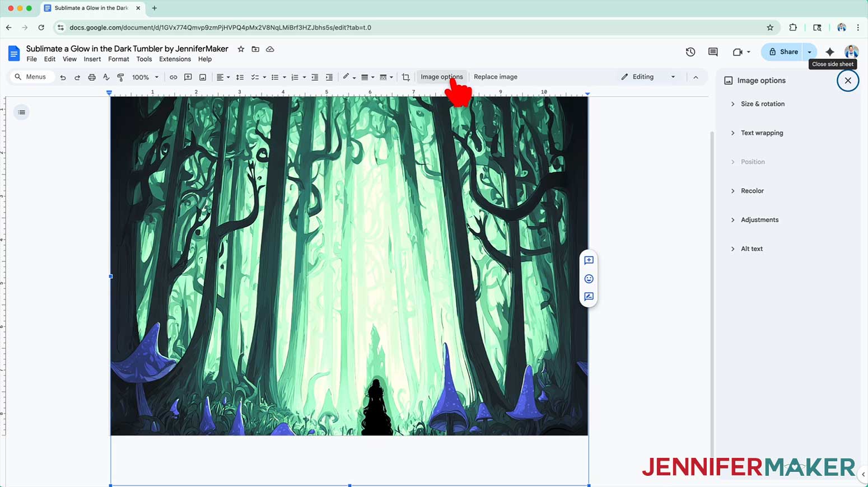Image resolution: width=868 pixels, height=487 pixels.
Task: Add a comment using the toolbar icon
Action: click(x=188, y=77)
